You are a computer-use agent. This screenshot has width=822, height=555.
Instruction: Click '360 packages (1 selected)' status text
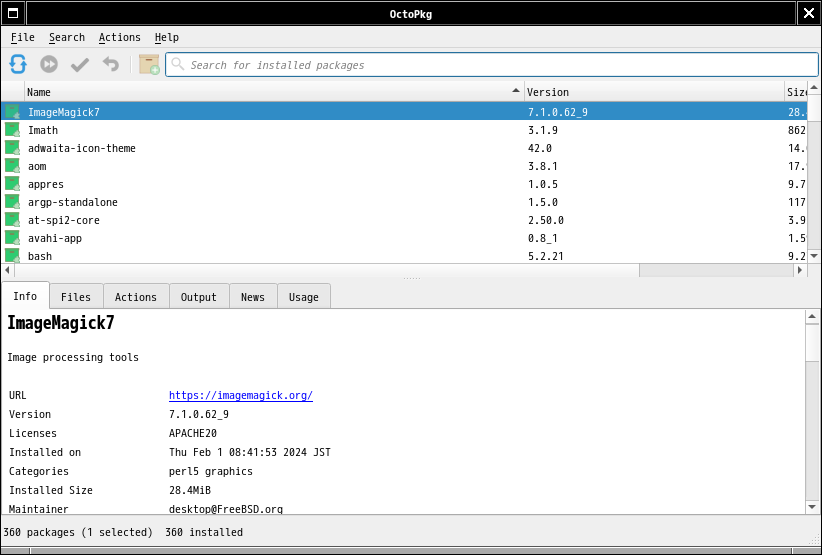click(x=78, y=532)
